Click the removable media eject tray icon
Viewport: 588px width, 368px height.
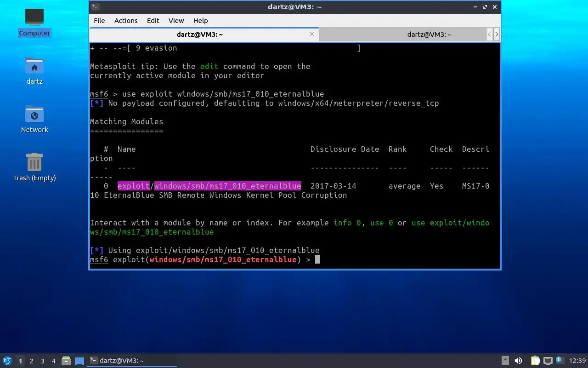(x=505, y=361)
